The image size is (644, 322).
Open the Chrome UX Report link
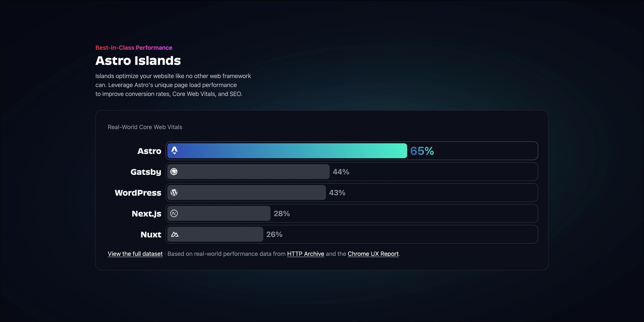373,254
